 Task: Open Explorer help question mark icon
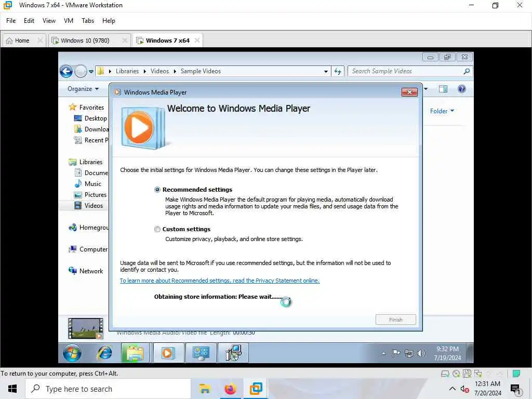[x=461, y=89]
